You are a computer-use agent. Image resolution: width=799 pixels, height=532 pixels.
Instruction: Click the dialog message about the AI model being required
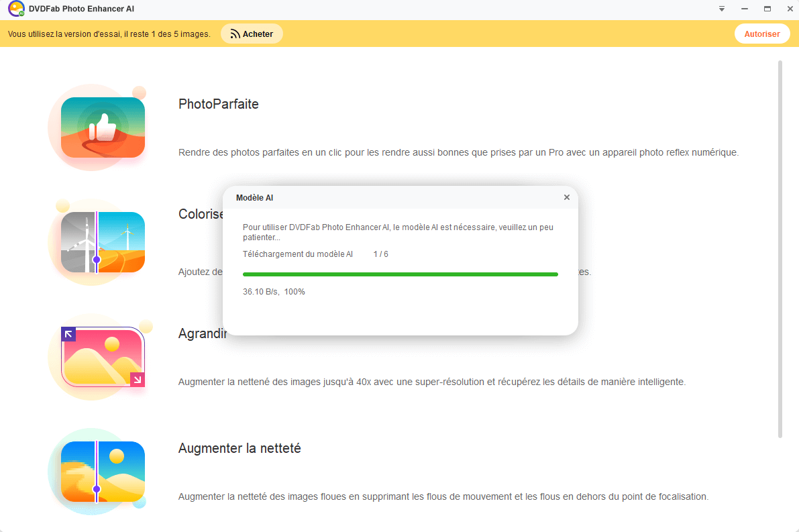point(398,232)
